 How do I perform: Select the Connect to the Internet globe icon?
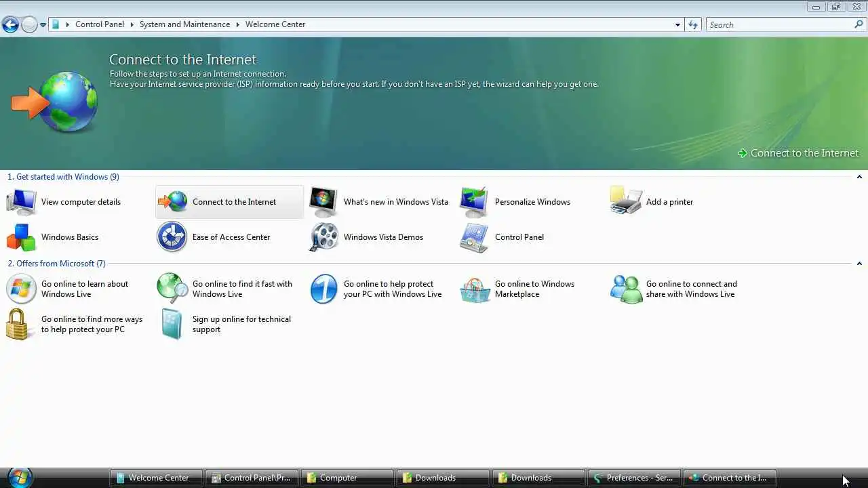172,202
